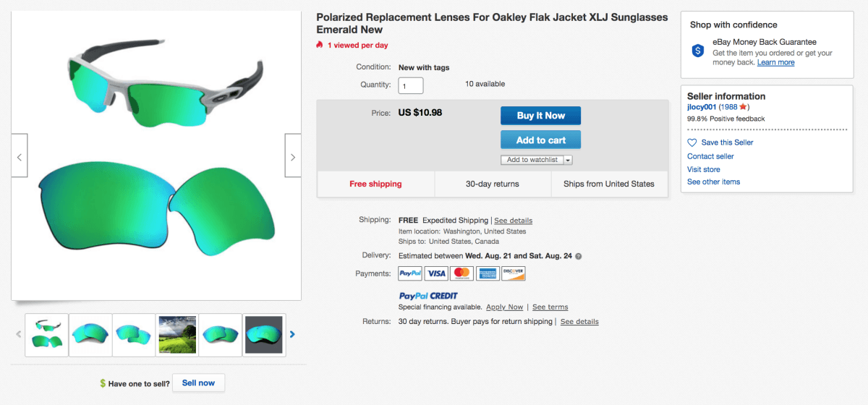Click the American Express card icon
868x405 pixels.
(x=488, y=273)
